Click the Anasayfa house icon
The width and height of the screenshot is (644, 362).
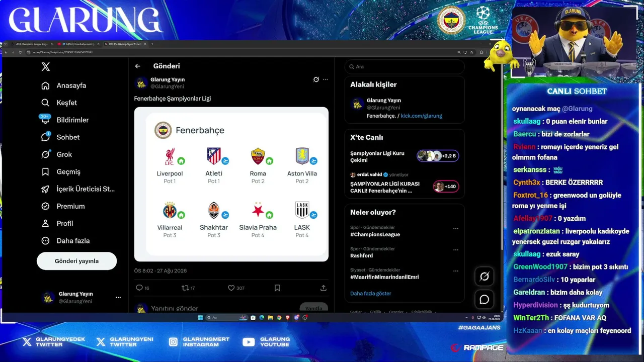click(46, 85)
